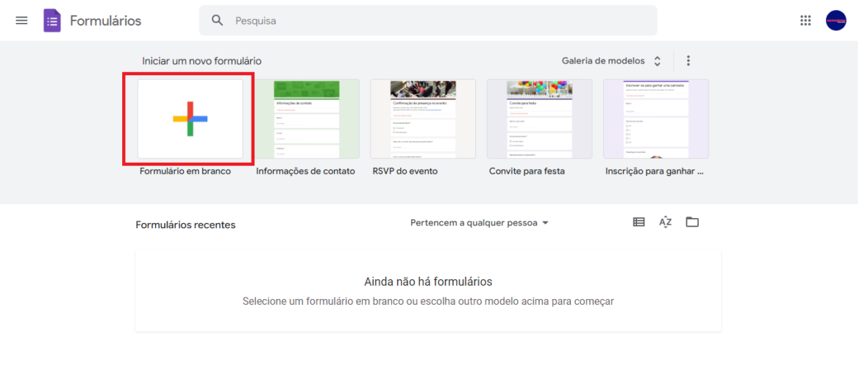Choose the RSVP do evento template

pos(423,119)
